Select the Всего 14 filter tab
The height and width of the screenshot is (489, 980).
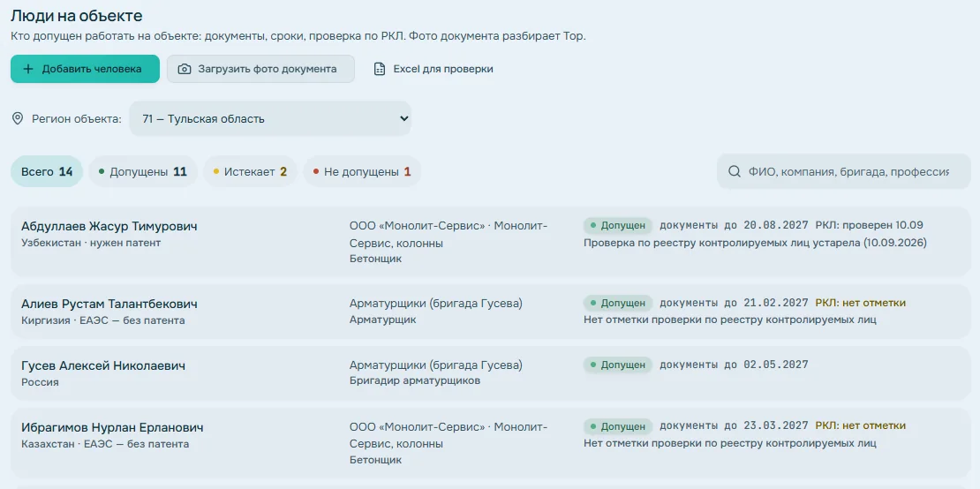coord(47,172)
